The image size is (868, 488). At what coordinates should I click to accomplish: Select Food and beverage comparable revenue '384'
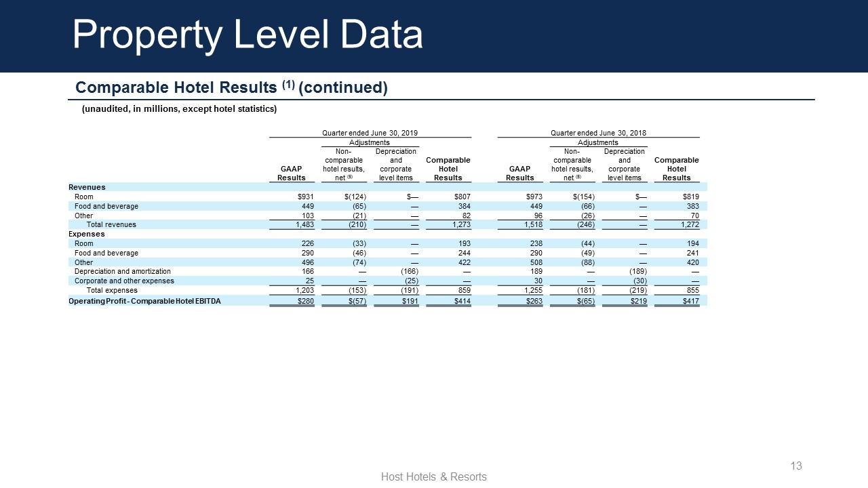(x=464, y=206)
